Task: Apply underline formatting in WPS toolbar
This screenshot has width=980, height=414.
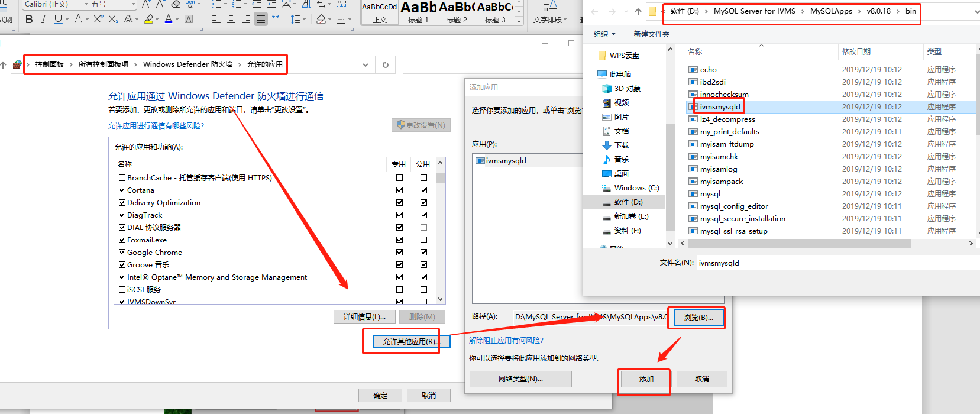Action: point(57,19)
